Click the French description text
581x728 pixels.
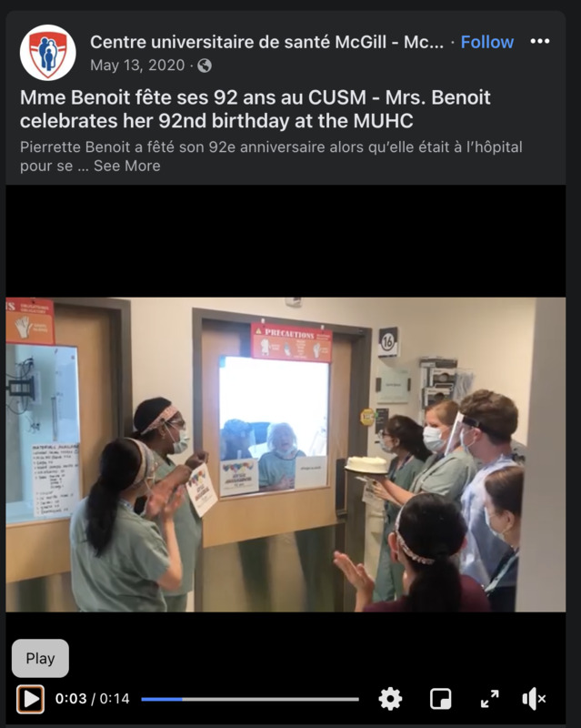click(271, 157)
